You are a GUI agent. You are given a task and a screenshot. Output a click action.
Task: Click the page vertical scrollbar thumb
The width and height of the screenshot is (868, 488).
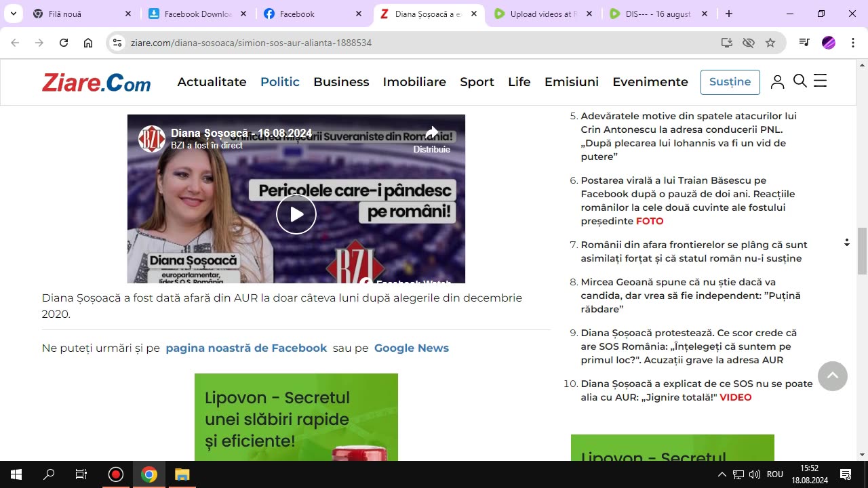coord(862,251)
